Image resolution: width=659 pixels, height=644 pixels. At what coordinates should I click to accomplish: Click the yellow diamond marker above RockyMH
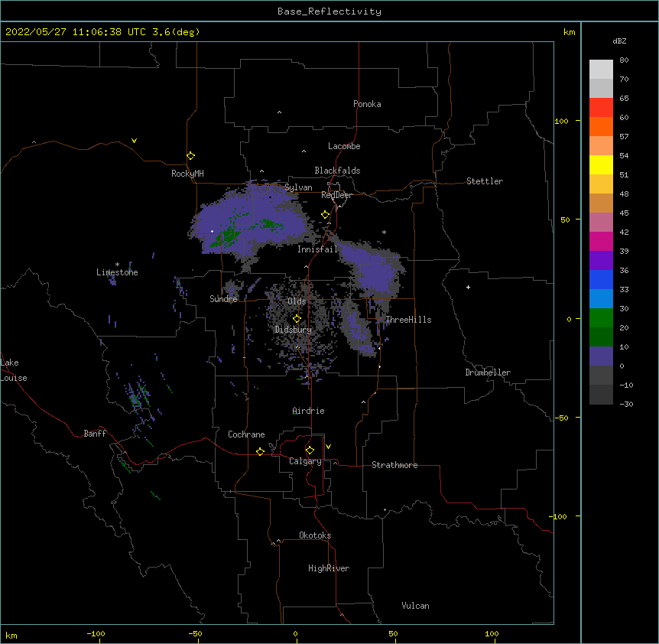tap(191, 156)
